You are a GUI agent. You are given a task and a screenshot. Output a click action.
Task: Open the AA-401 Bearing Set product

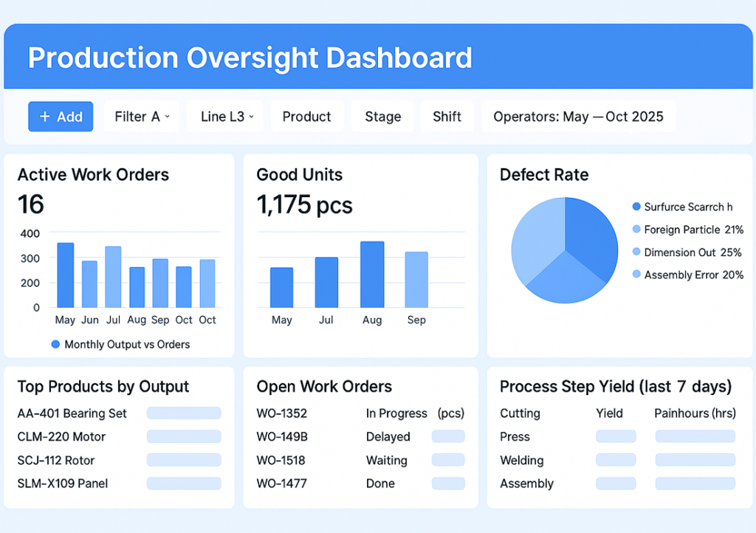(72, 413)
